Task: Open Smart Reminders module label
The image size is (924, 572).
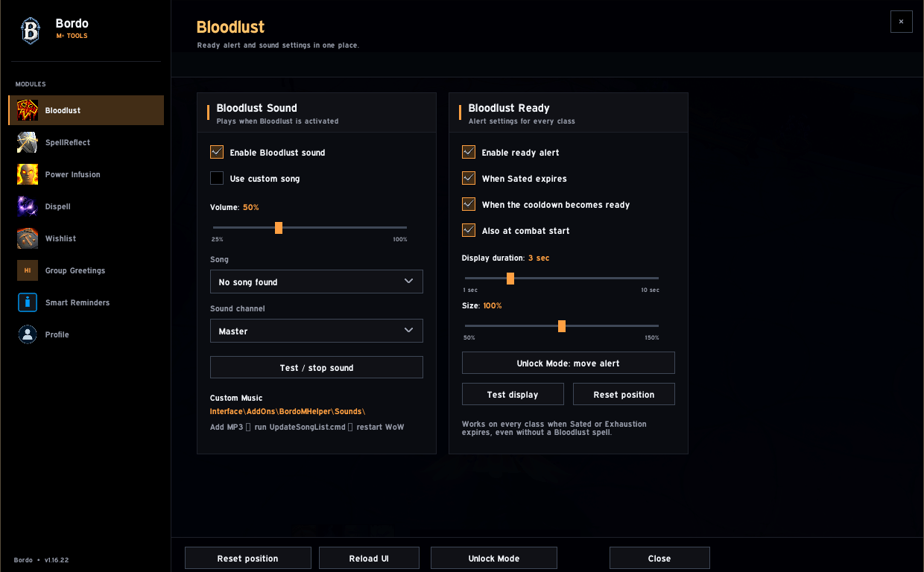Action: (x=77, y=302)
